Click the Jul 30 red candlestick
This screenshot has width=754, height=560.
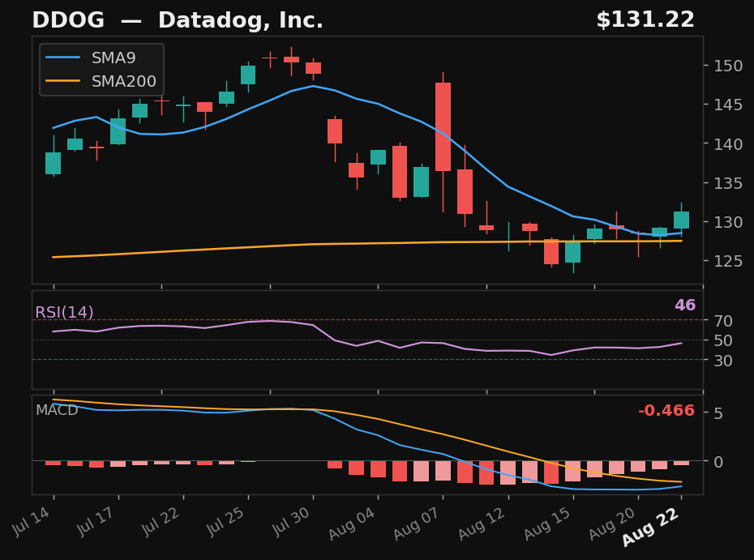point(313,68)
